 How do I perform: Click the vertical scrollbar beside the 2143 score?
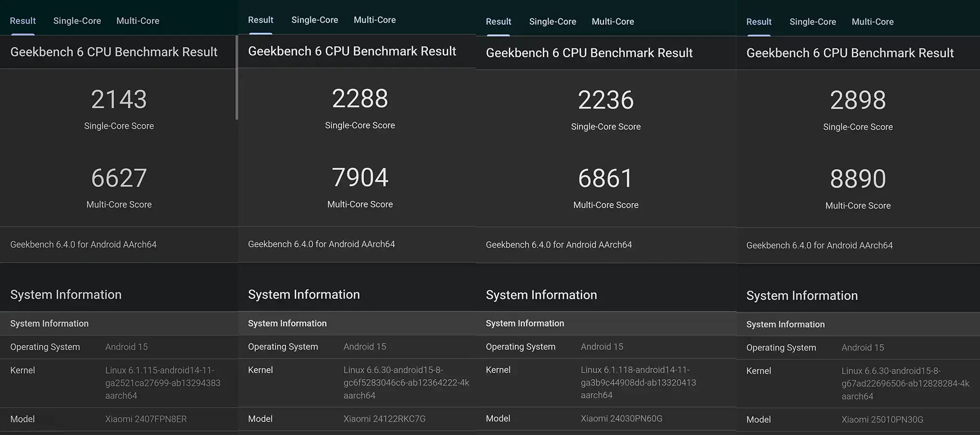pyautogui.click(x=237, y=77)
